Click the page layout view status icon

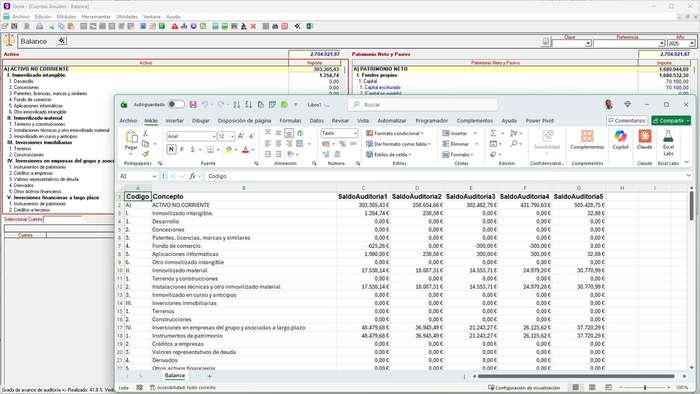click(x=592, y=387)
